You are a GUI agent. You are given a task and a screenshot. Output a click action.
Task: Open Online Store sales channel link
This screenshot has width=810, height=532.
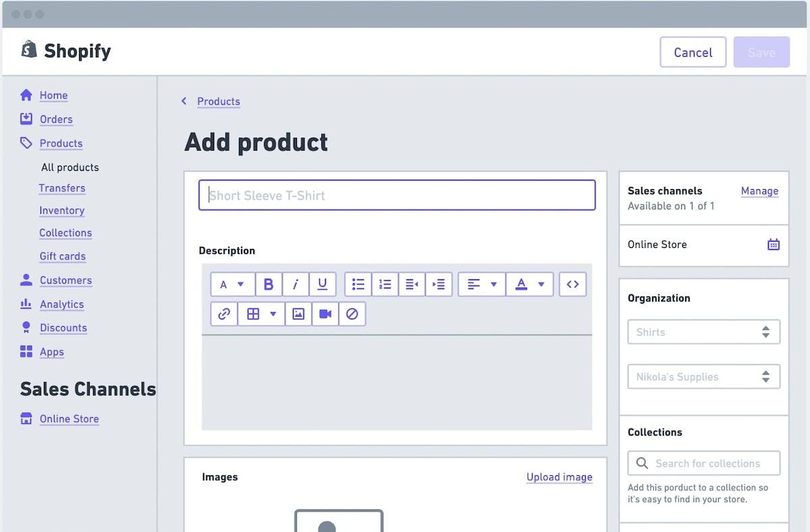(x=70, y=419)
